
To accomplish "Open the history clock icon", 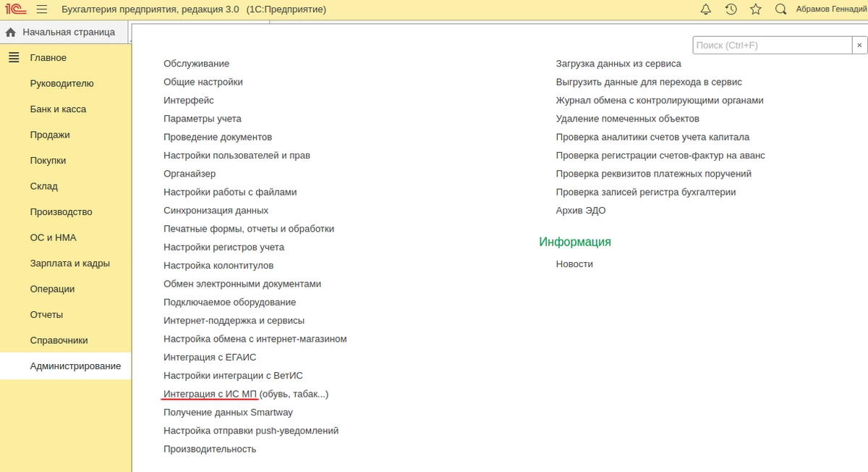I will [x=731, y=9].
